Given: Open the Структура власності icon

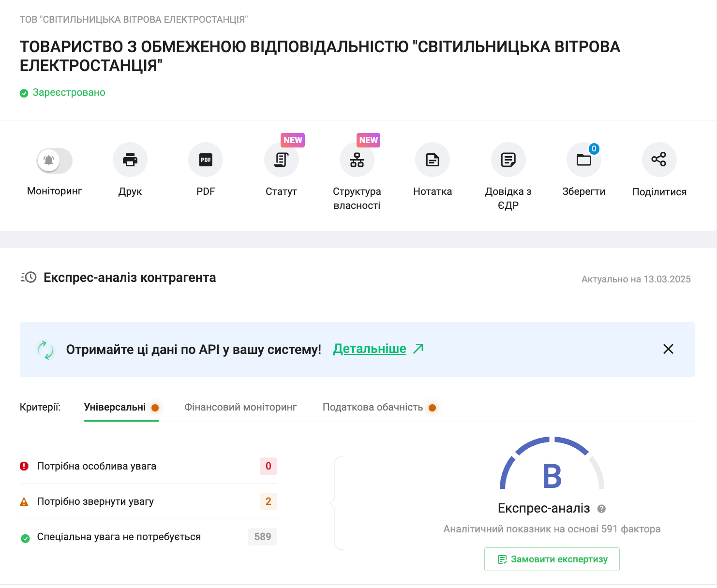Looking at the screenshot, I should pos(357,160).
